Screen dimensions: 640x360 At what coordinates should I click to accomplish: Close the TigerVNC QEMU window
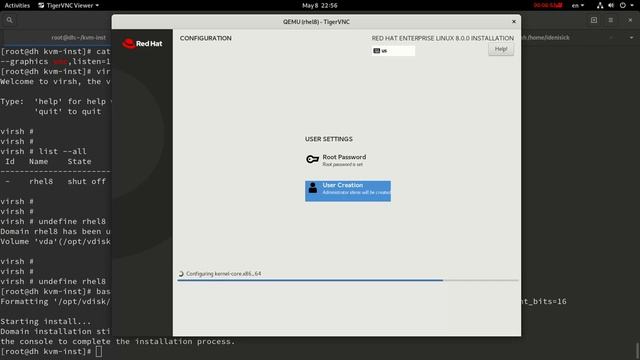point(514,22)
